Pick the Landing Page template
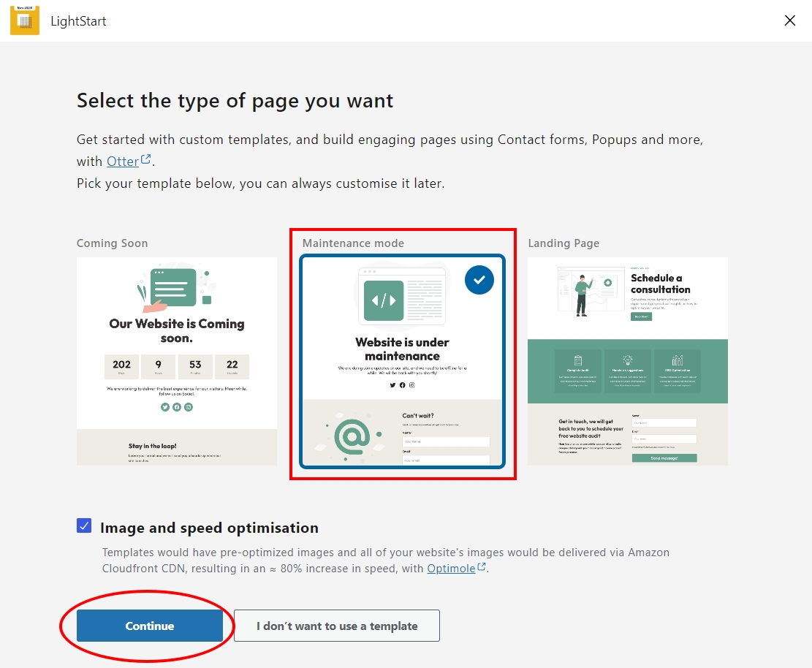This screenshot has height=668, width=812. (627, 361)
